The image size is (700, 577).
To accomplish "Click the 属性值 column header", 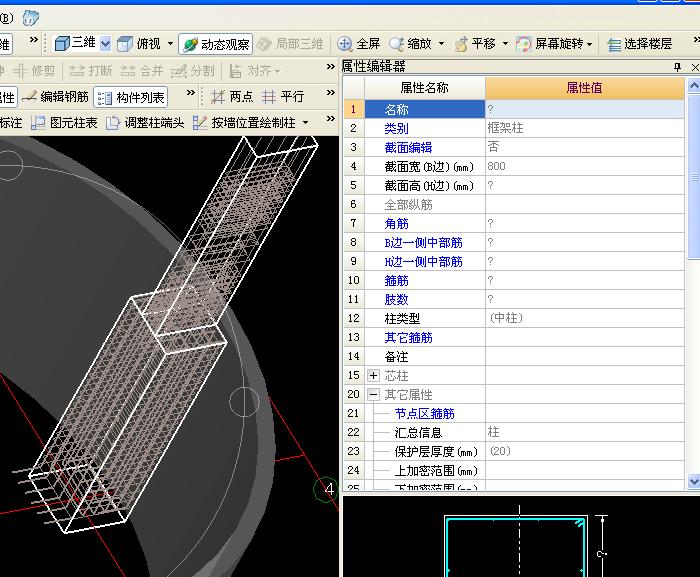I will tap(584, 88).
